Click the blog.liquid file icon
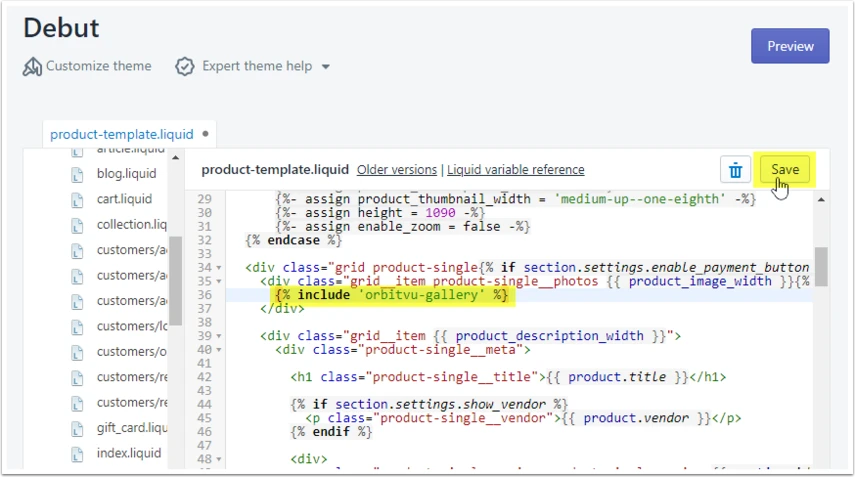 [x=77, y=174]
